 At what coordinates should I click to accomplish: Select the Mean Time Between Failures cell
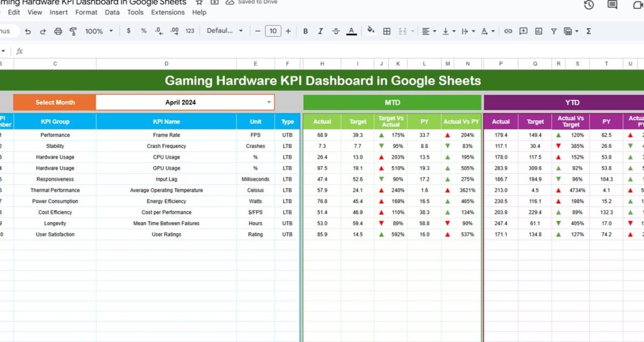[167, 224]
